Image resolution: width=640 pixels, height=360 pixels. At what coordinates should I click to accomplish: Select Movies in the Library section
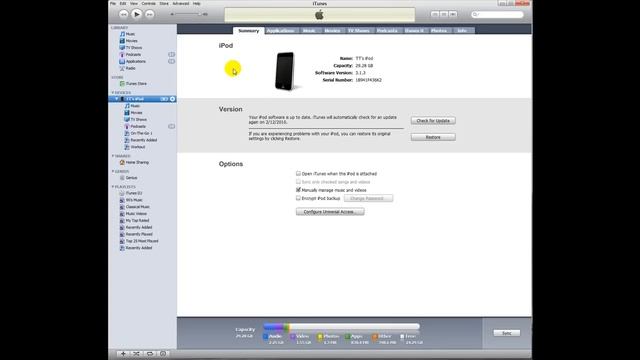[x=129, y=41]
